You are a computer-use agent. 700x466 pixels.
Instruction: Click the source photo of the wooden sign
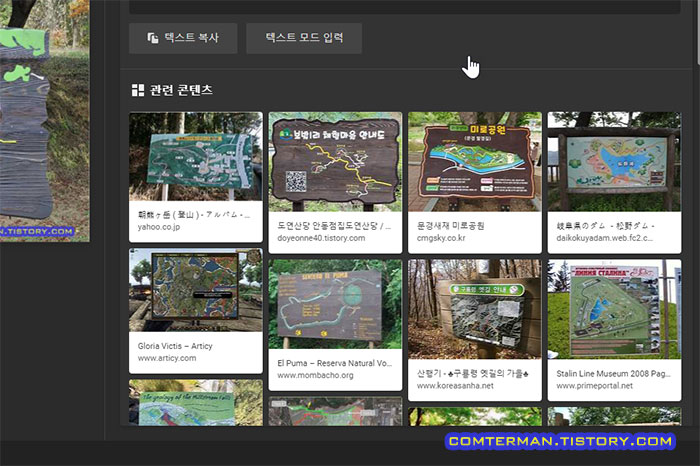pyautogui.click(x=45, y=121)
